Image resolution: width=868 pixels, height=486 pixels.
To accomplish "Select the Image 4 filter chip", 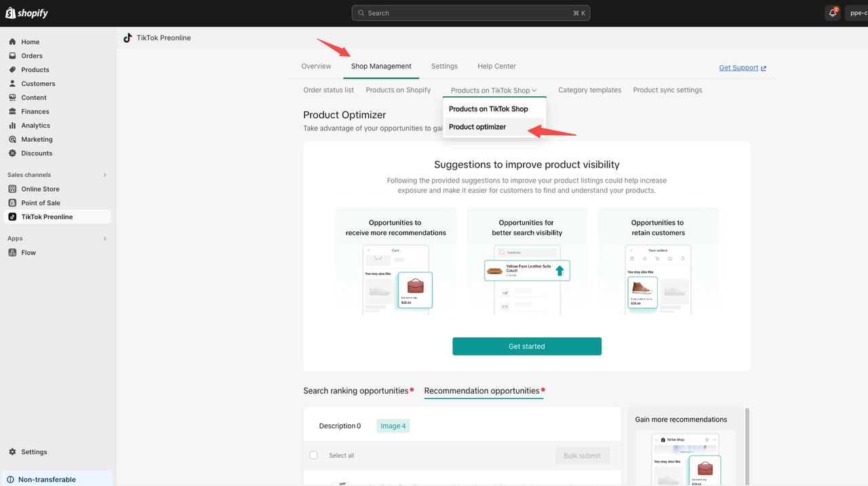I will 393,426.
